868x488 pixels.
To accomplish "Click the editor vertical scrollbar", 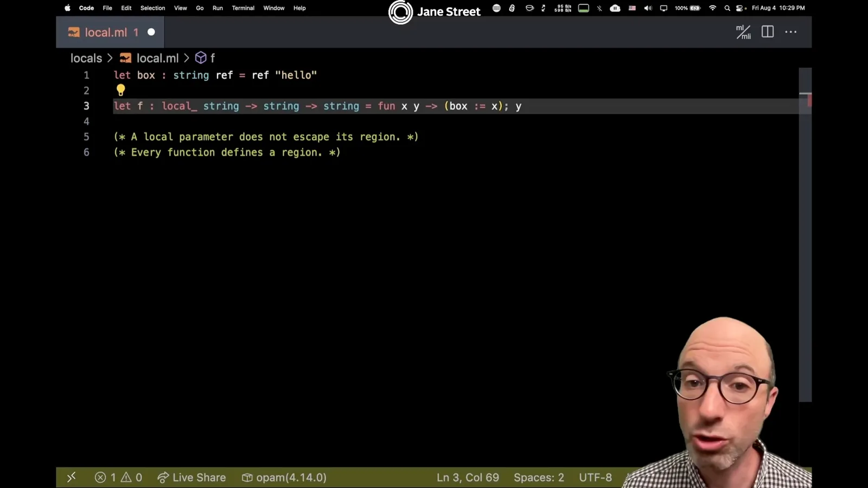I will pos(805,234).
